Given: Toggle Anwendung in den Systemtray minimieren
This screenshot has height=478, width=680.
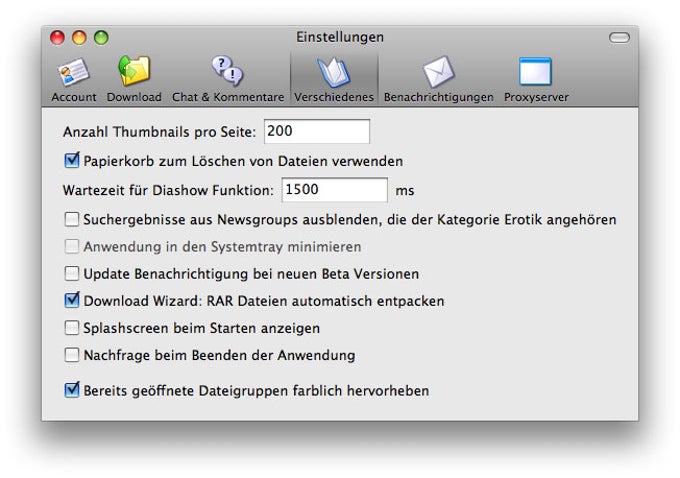Looking at the screenshot, I should point(72,247).
